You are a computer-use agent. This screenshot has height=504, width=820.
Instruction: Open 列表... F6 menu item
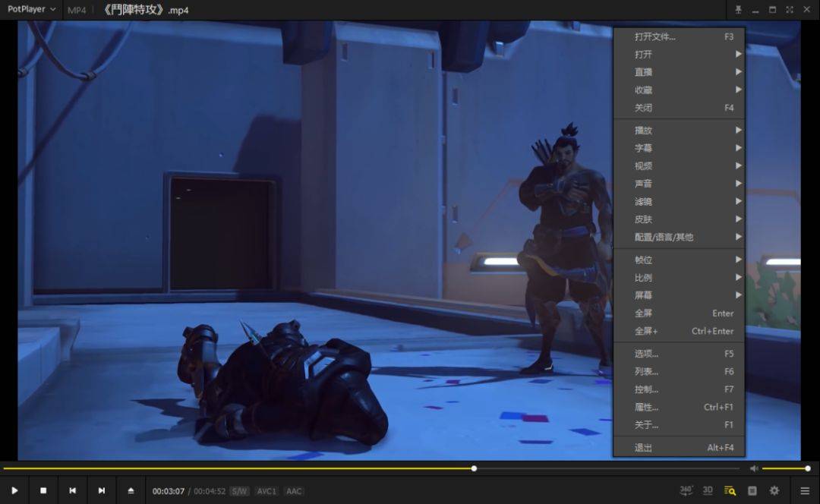(x=679, y=372)
